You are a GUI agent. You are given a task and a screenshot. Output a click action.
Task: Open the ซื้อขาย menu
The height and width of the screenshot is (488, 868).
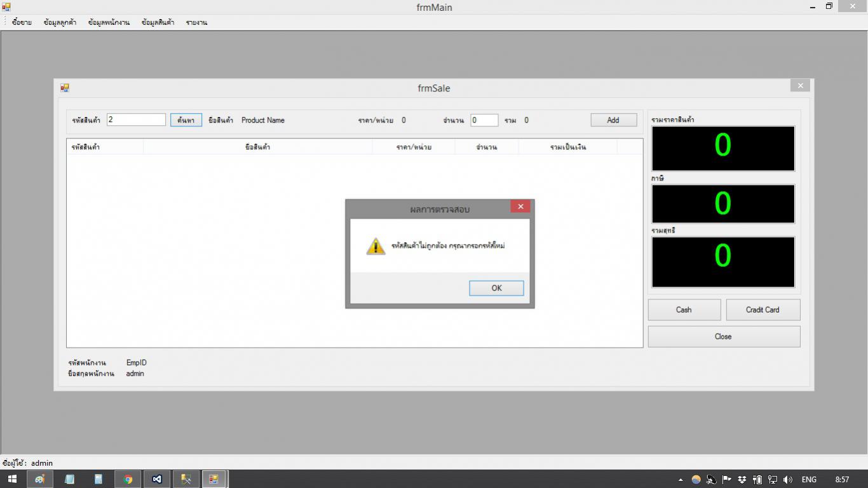click(22, 22)
